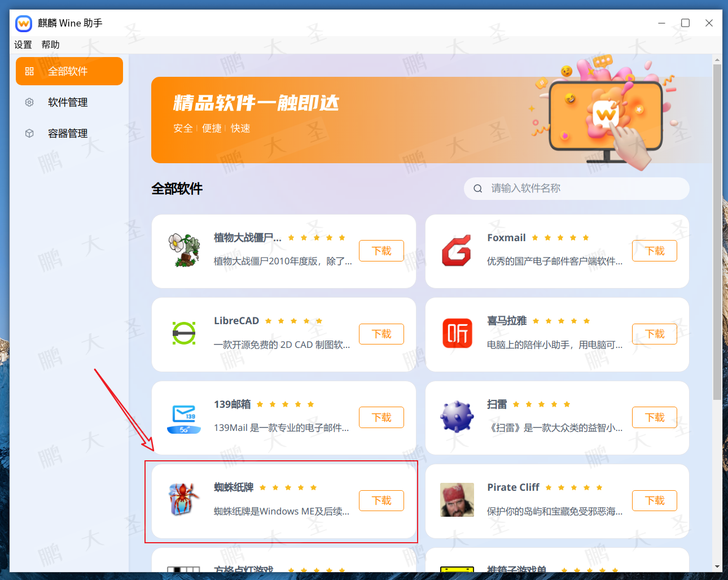Click the grid icon beside 全部软件
728x580 pixels.
(x=29, y=71)
